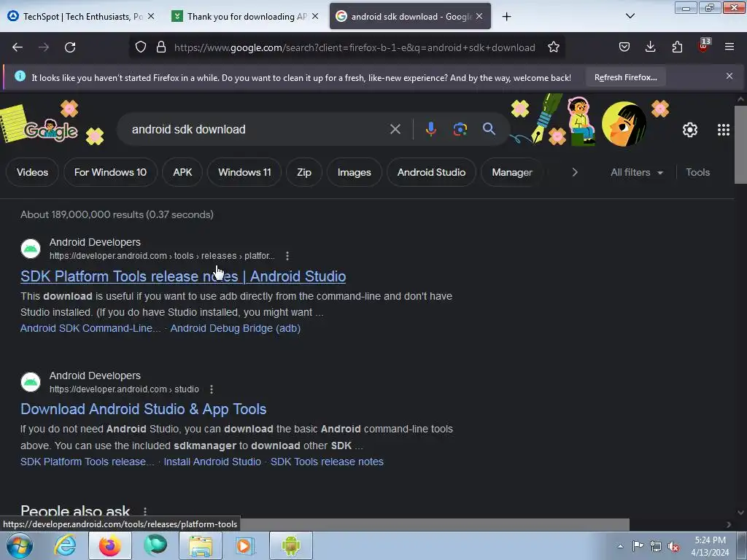List all open tabs dropdown
The width and height of the screenshot is (747, 560).
coord(630,16)
